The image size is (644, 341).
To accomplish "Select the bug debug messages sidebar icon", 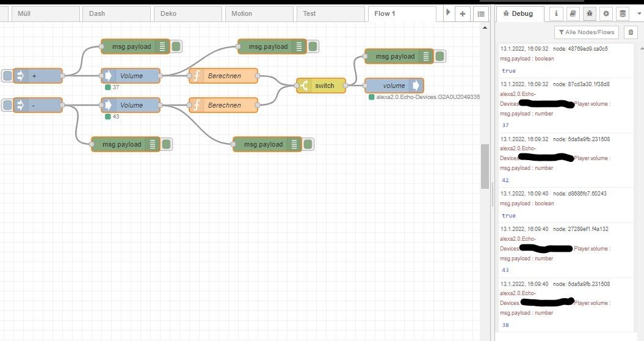I will click(x=590, y=13).
